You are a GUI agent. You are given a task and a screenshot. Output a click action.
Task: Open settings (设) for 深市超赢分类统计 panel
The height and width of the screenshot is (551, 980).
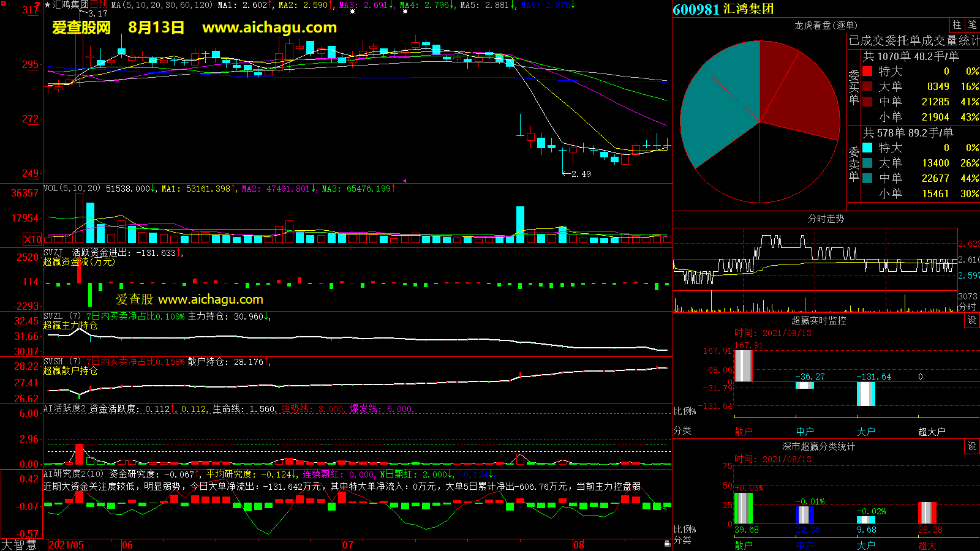coord(971,446)
